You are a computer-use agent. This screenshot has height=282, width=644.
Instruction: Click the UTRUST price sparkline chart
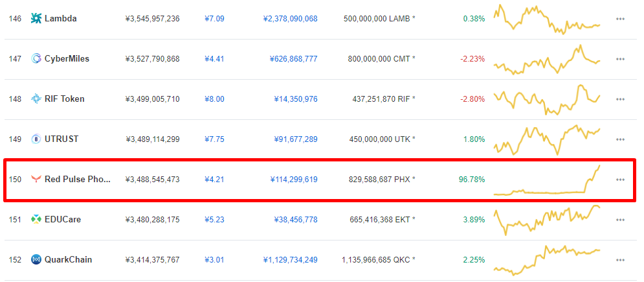click(x=547, y=140)
